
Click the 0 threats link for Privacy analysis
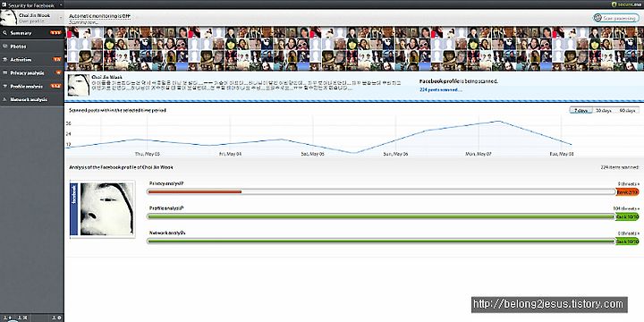(629, 184)
